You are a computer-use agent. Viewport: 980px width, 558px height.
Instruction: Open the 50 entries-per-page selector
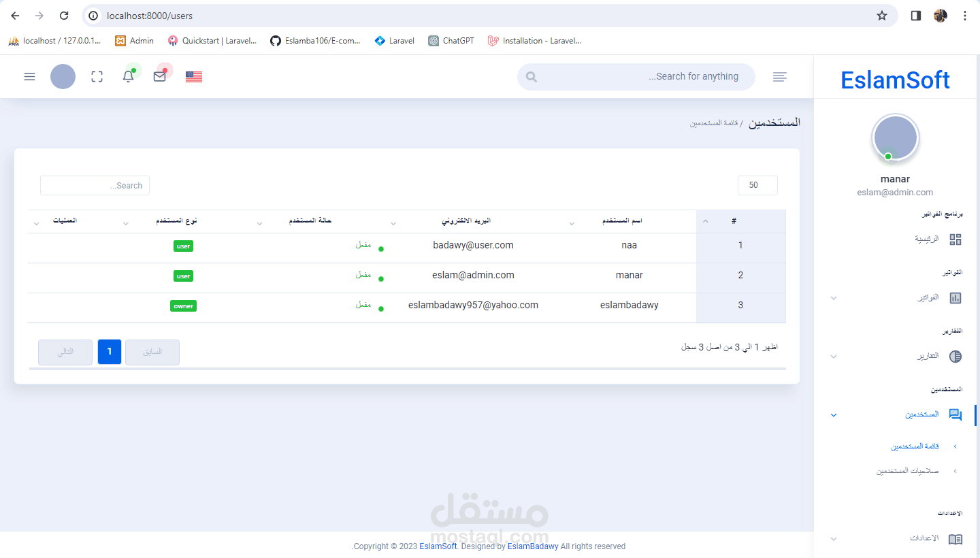[x=757, y=185]
